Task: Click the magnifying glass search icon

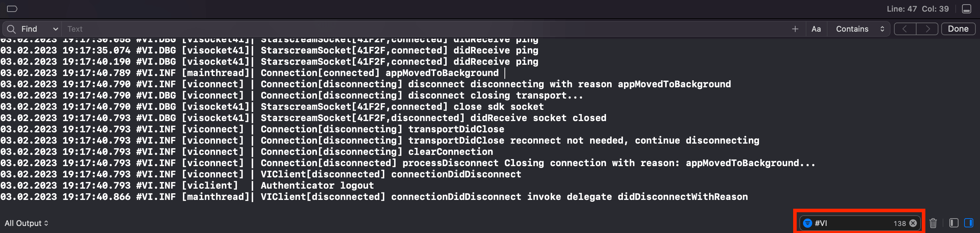Action: pyautogui.click(x=11, y=29)
